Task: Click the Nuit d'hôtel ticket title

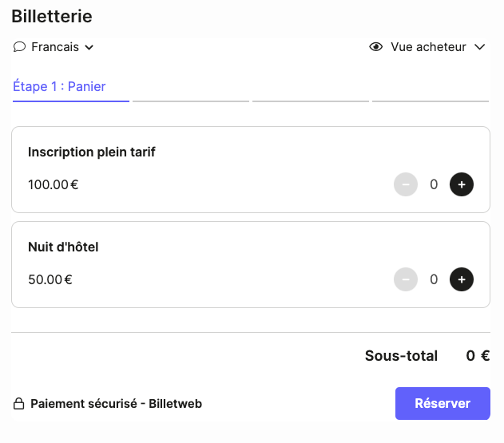Action: (63, 247)
